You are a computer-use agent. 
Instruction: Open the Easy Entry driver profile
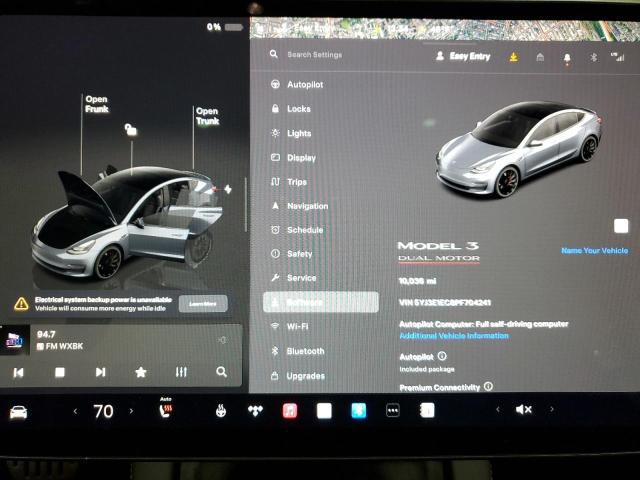[x=463, y=56]
